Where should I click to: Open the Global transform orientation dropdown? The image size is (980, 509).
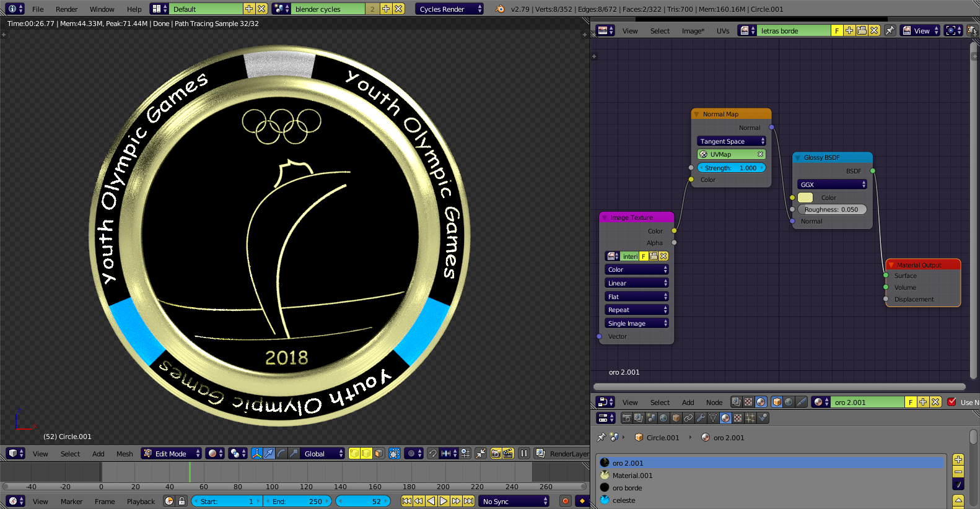click(x=322, y=453)
